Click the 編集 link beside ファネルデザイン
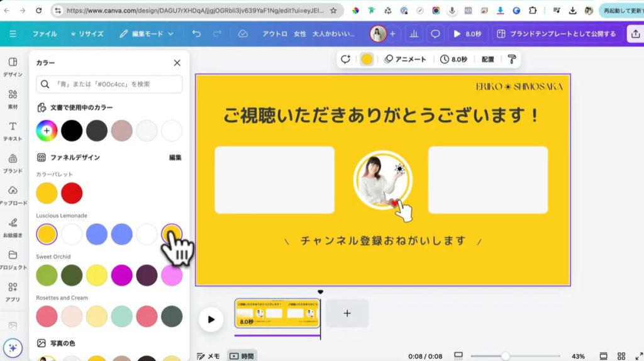This screenshot has height=361, width=644. pos(175,157)
